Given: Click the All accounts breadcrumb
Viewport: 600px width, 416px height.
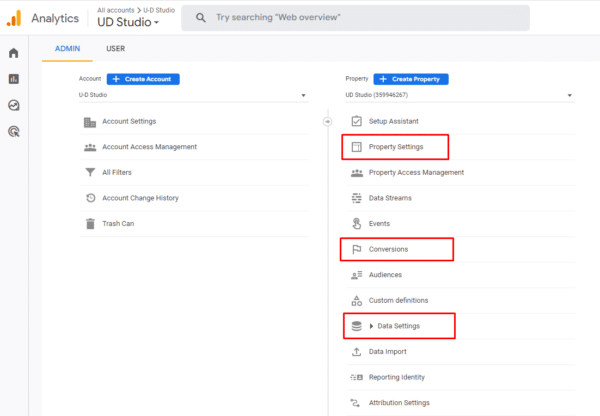Looking at the screenshot, I should pos(116,10).
